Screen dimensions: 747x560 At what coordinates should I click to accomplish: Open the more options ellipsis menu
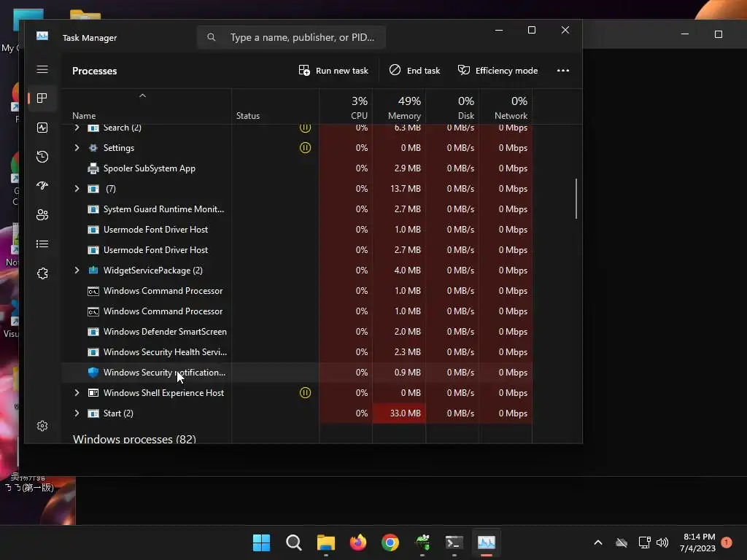[x=563, y=71]
